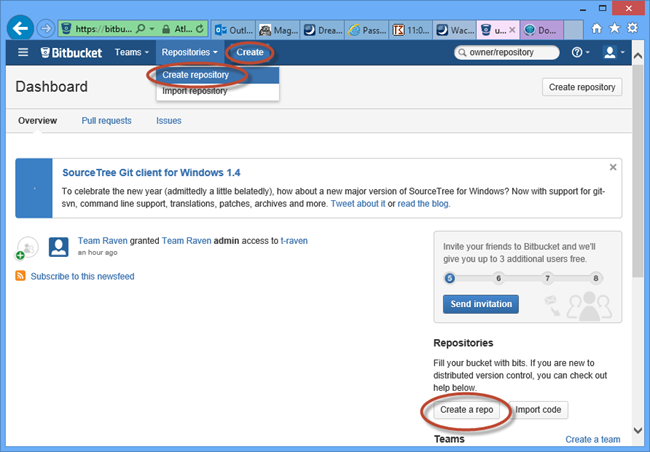
Task: Open the user avatar account menu
Action: [613, 52]
